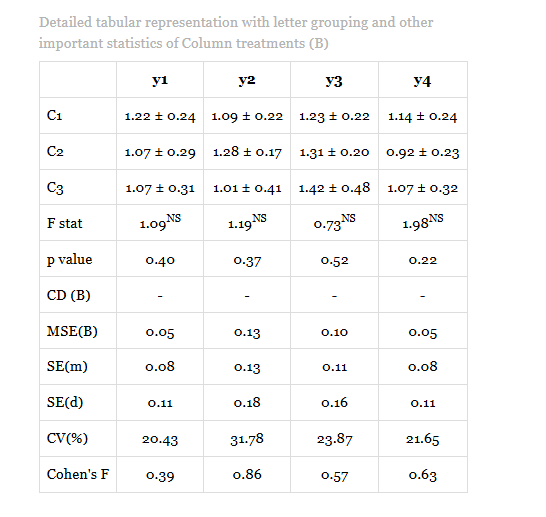Click the table caption heading text
The image size is (546, 517).
236,33
